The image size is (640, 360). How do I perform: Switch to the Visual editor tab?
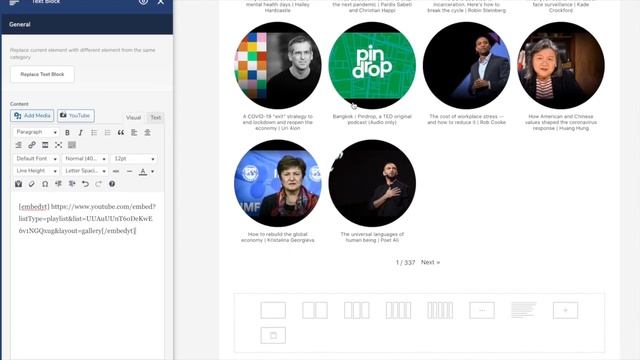click(x=133, y=118)
